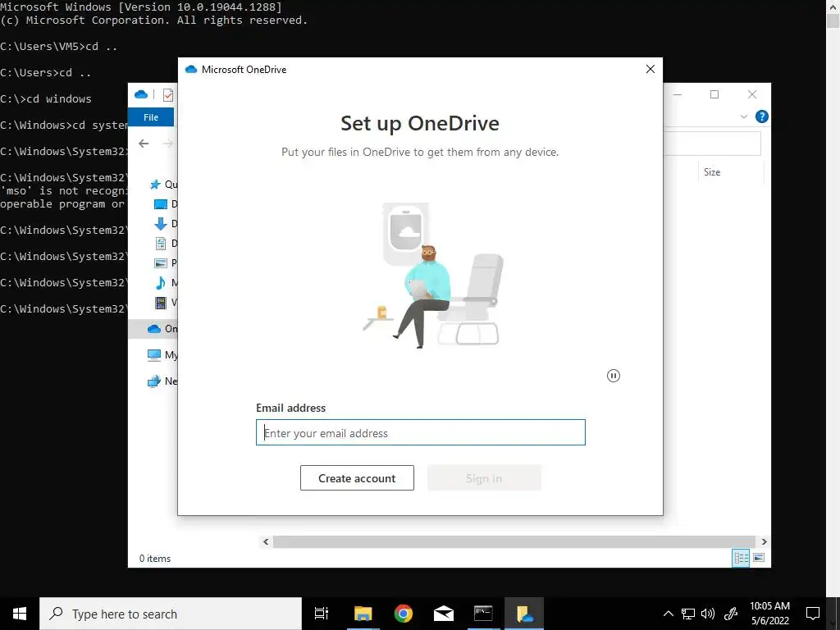The image size is (840, 630).
Task: Open Task View from the taskbar
Action: coord(322,614)
